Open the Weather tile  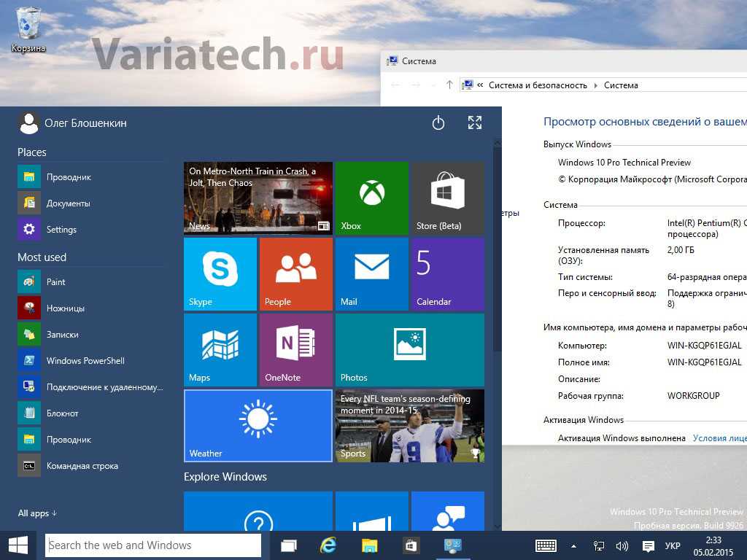point(258,426)
